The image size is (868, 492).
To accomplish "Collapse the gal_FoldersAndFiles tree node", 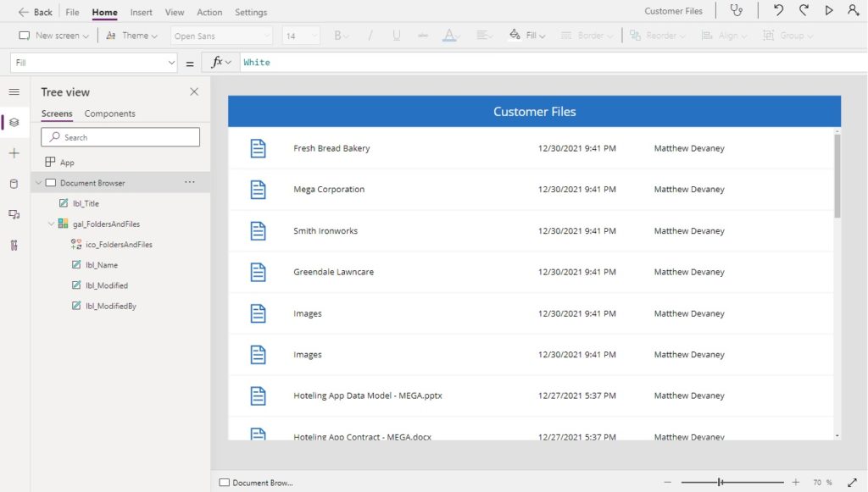I will click(51, 224).
